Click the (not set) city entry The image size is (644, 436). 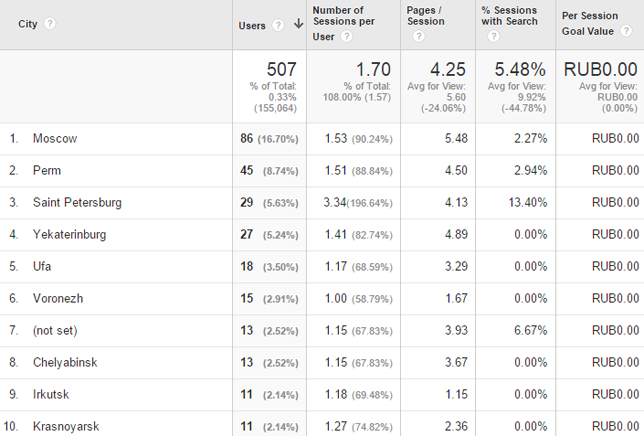click(x=55, y=330)
